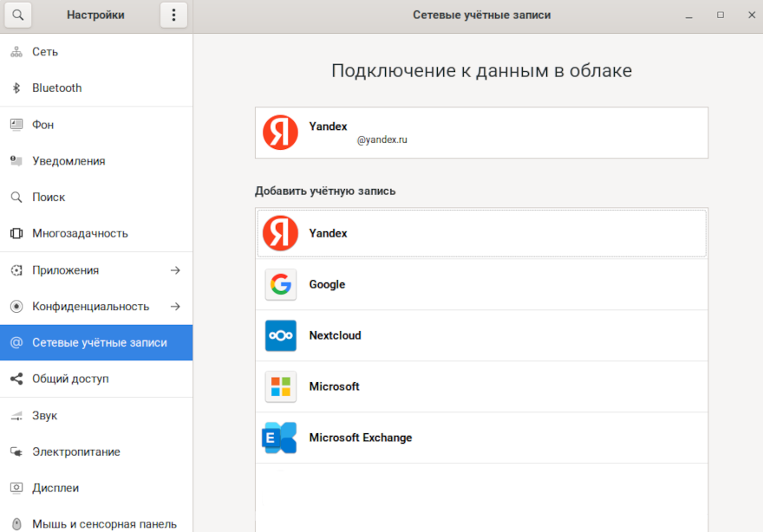The image size is (763, 532).
Task: Select Многозадачность in the sidebar
Action: (x=80, y=233)
